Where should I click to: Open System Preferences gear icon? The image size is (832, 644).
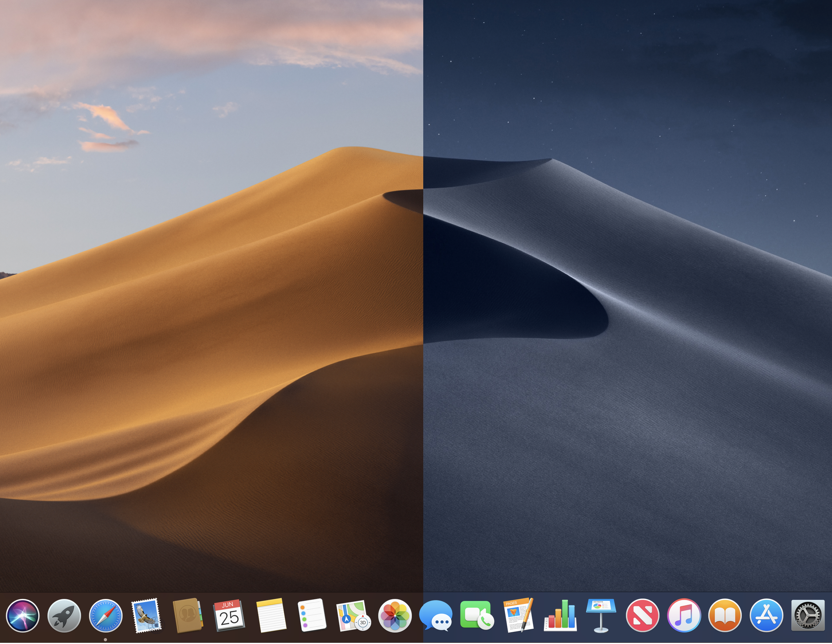tap(808, 616)
